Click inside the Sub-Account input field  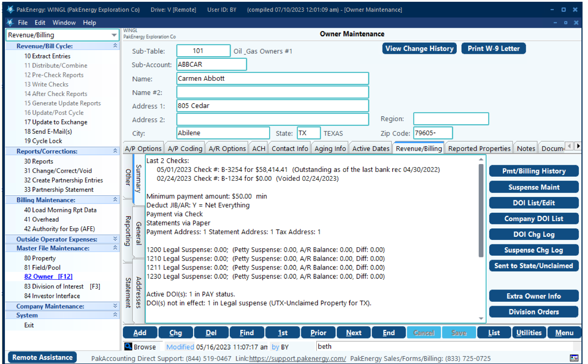pyautogui.click(x=211, y=64)
